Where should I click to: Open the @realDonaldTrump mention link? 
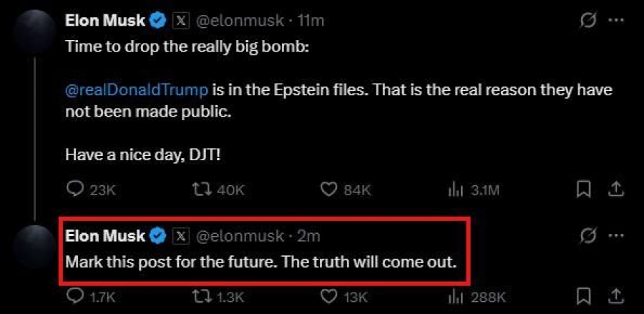click(137, 90)
